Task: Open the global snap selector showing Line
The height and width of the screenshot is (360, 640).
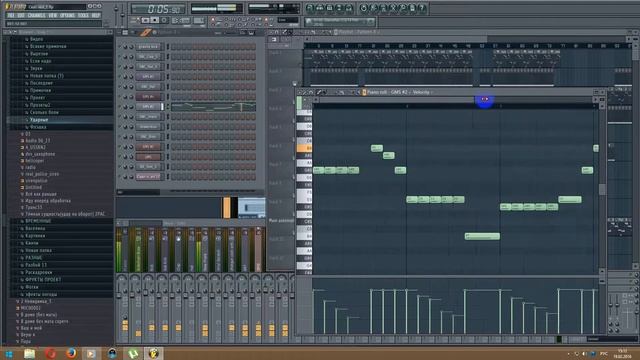Action: click(288, 20)
